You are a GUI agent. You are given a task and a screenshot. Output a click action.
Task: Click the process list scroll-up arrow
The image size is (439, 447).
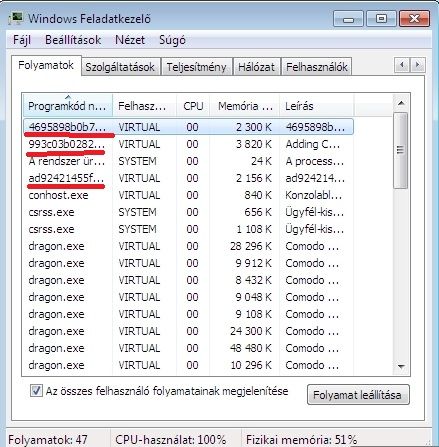401,103
